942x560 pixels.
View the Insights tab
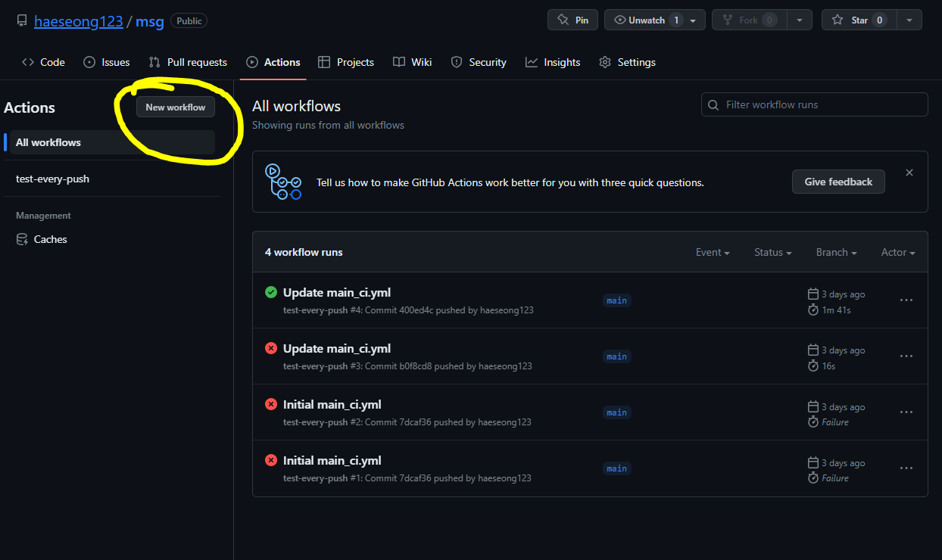pyautogui.click(x=553, y=62)
